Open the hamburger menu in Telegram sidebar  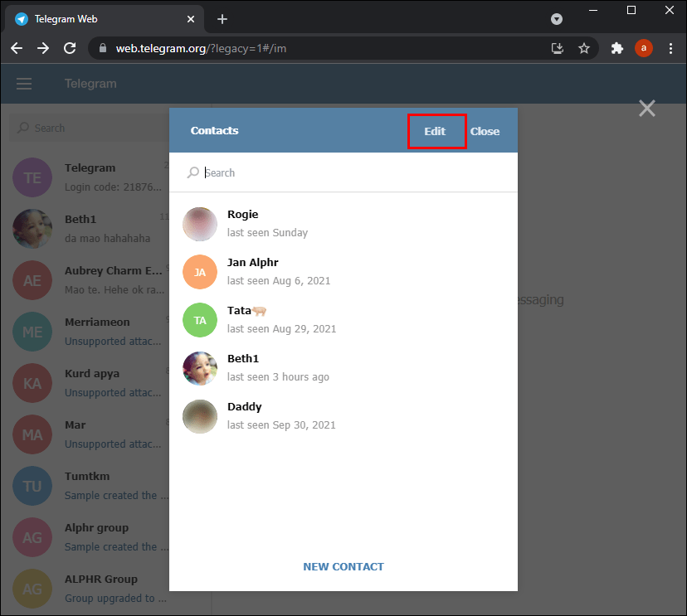[x=24, y=84]
